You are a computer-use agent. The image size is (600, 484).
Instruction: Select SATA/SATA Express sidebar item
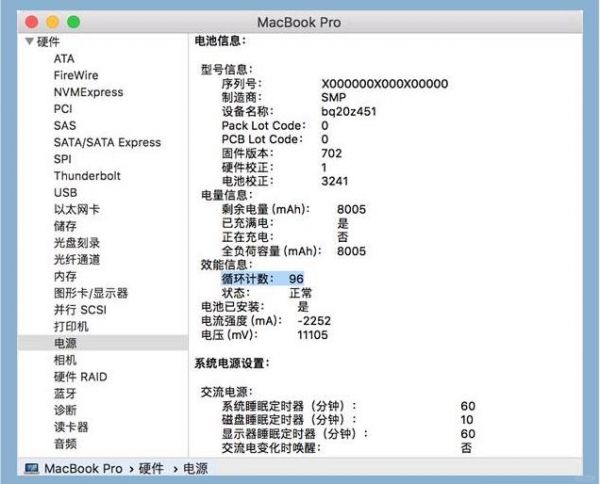[x=107, y=142]
